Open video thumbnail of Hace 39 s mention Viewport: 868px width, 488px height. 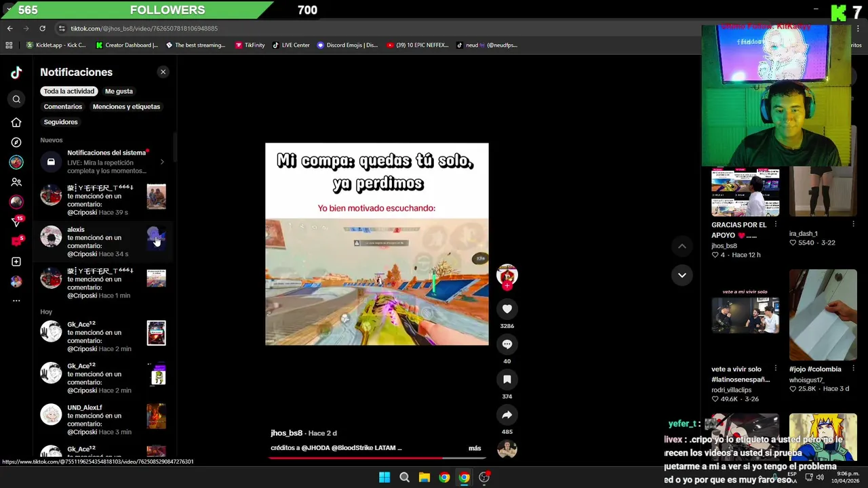(156, 197)
